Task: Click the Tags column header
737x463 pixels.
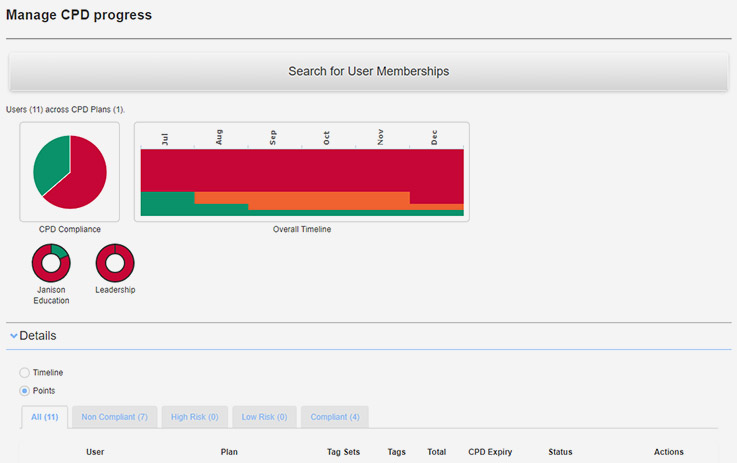Action: tap(396, 452)
